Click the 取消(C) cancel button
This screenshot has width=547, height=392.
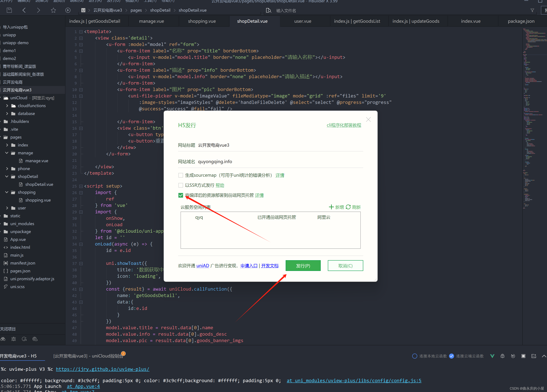tap(345, 266)
